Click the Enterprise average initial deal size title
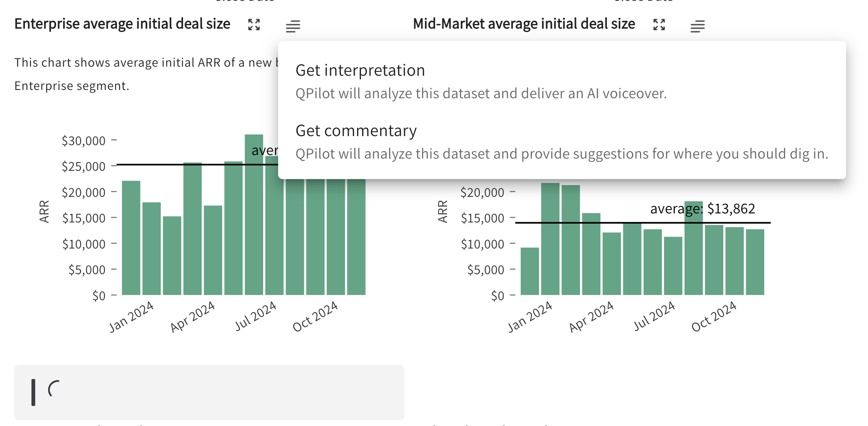The height and width of the screenshot is (426, 868). pyautogui.click(x=122, y=24)
